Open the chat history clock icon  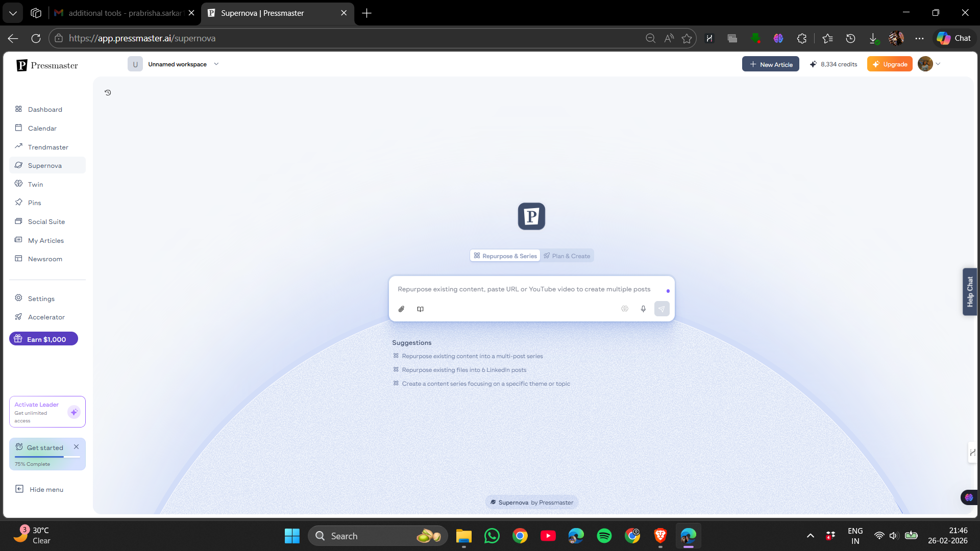108,93
